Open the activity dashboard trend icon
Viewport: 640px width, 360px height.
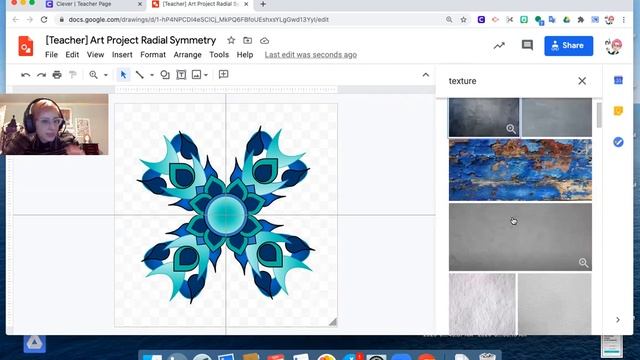(499, 46)
